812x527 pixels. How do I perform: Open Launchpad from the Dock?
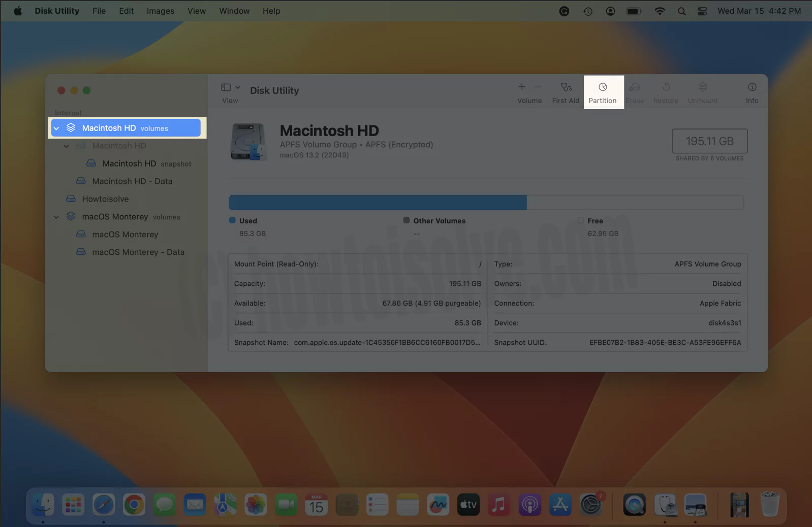pos(73,505)
